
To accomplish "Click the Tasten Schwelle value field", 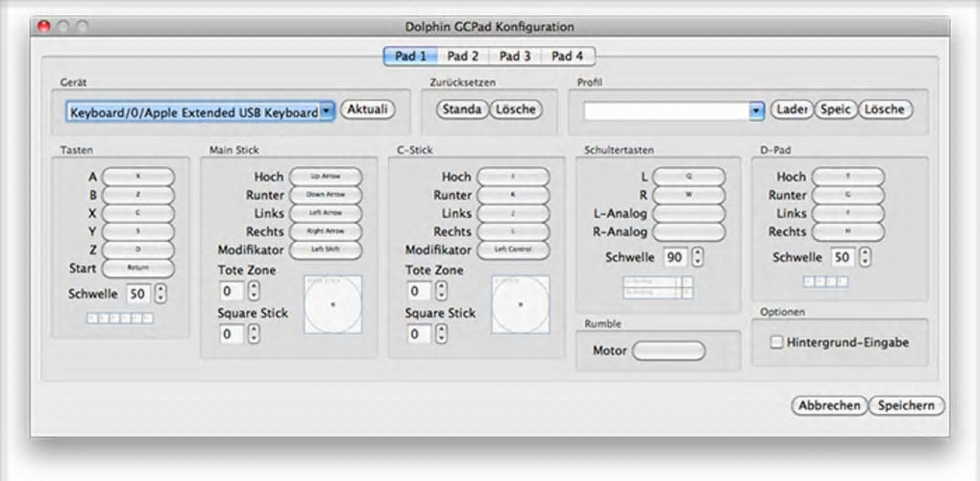I will 138,294.
